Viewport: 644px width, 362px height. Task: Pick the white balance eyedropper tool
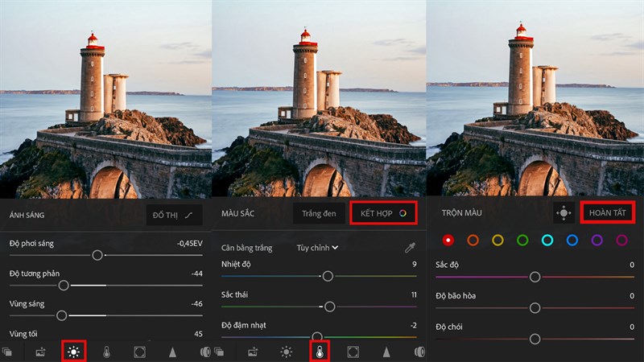(409, 248)
